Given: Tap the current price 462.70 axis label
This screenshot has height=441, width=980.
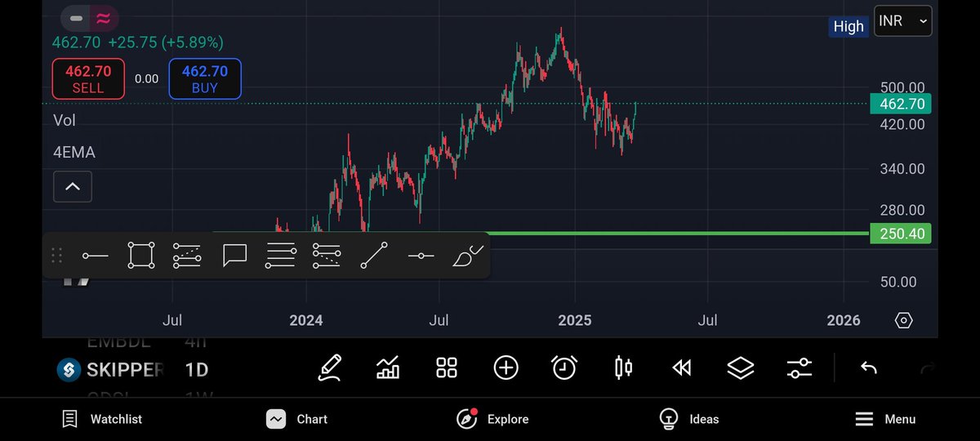Looking at the screenshot, I should pyautogui.click(x=901, y=104).
